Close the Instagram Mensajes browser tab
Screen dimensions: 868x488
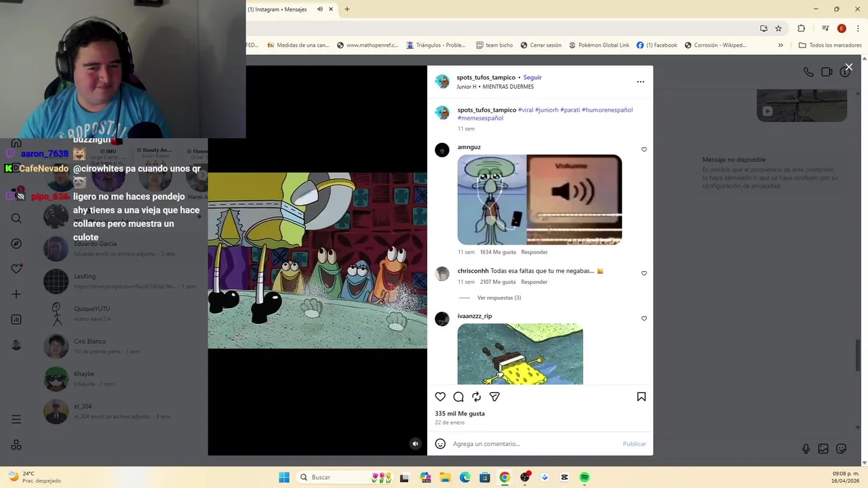331,9
